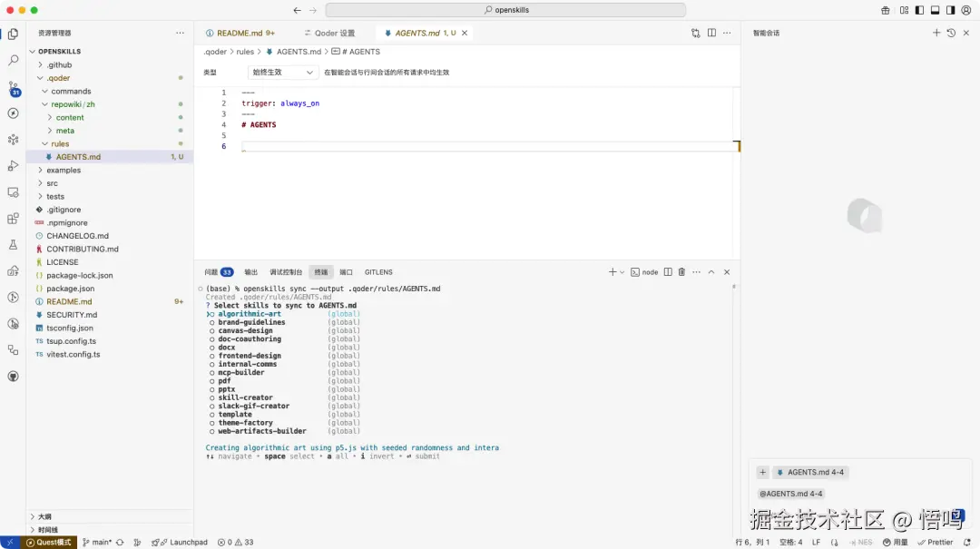Split the terminal panel
This screenshot has height=549, width=980.
tap(668, 272)
